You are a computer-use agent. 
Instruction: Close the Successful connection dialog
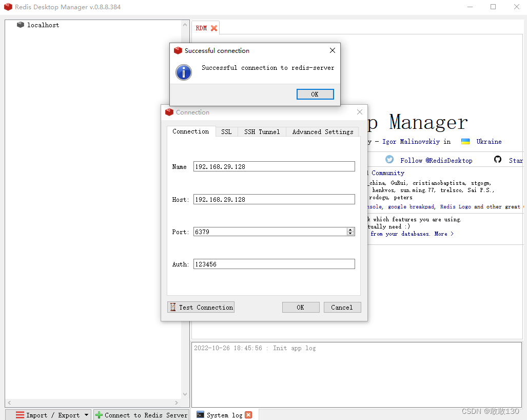click(333, 50)
